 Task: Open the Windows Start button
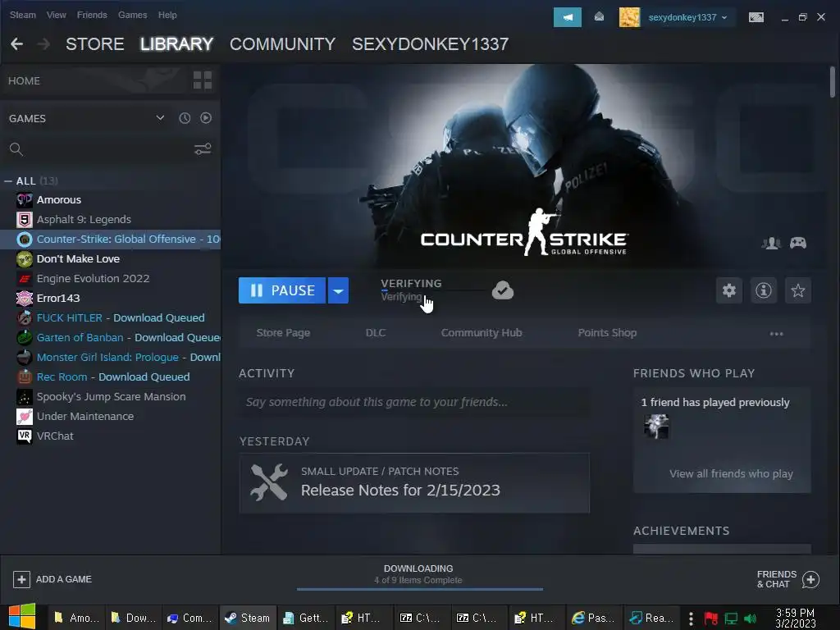tap(21, 617)
